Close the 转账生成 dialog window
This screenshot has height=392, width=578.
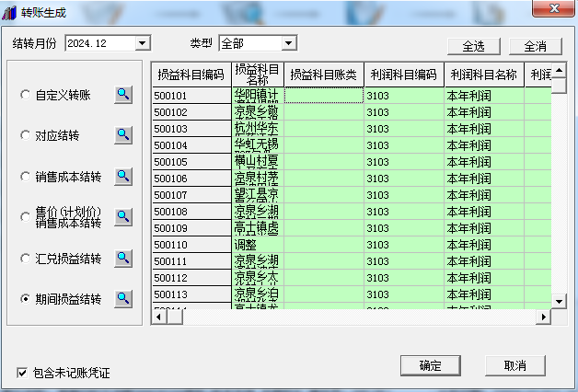[x=554, y=8]
